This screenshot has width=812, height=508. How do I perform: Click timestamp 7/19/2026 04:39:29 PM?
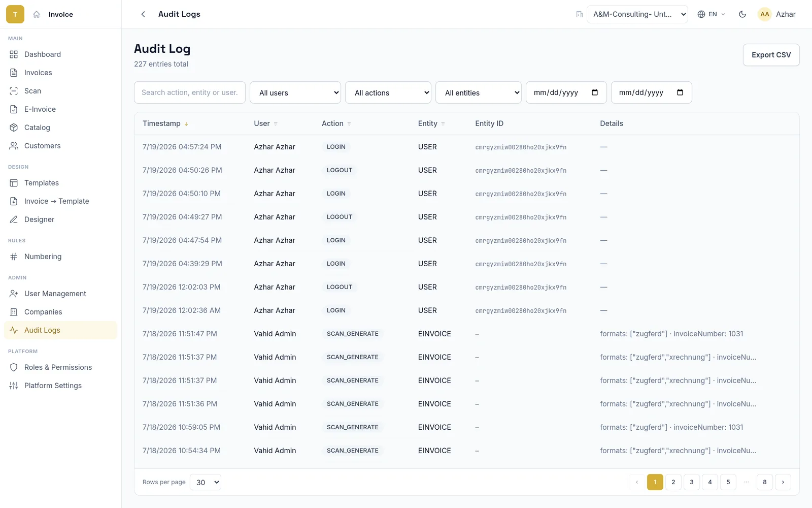click(182, 264)
